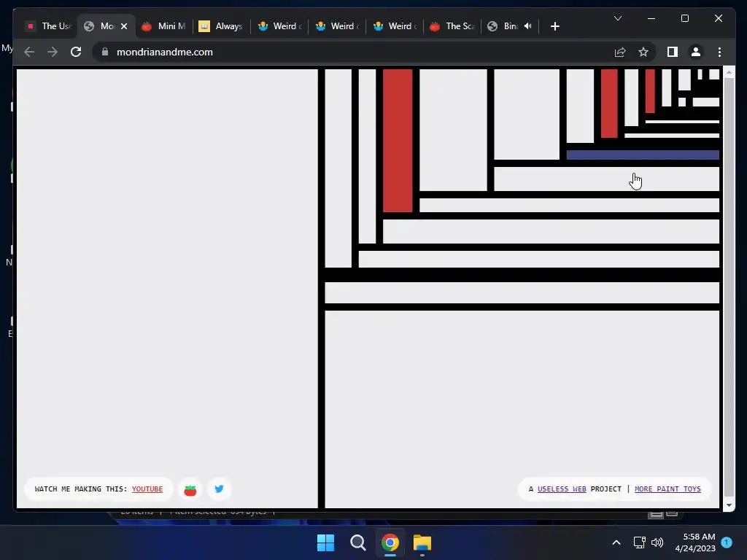The image size is (747, 560).
Task: Open the USELESS WEB link
Action: 562,489
